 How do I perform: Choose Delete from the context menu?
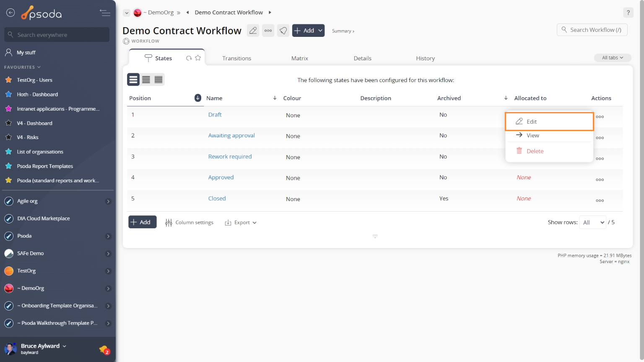click(549, 151)
